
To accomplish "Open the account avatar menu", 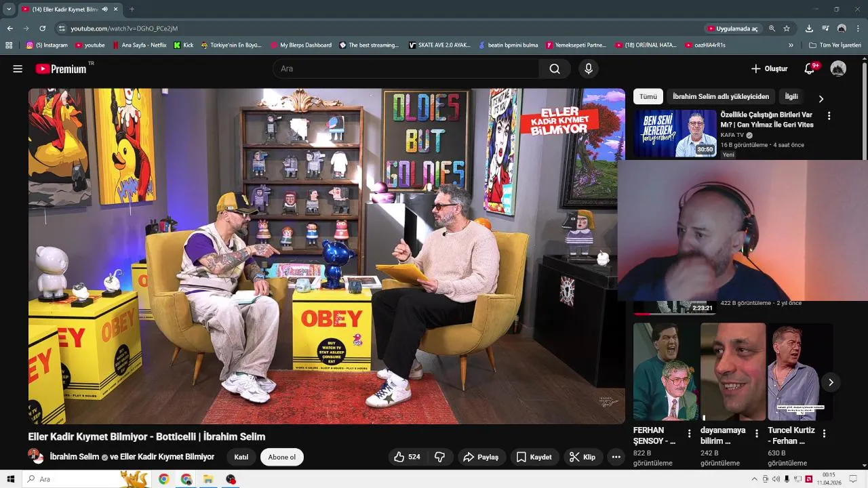I will [838, 68].
